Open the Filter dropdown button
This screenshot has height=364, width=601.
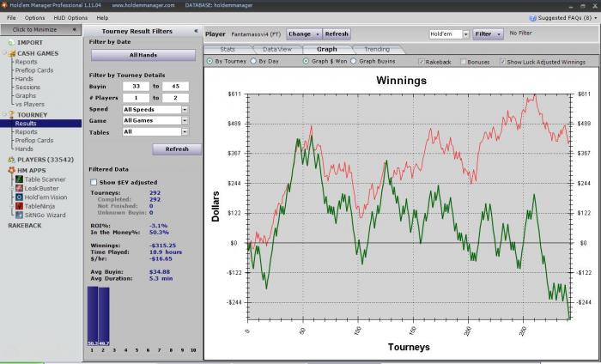(x=488, y=34)
